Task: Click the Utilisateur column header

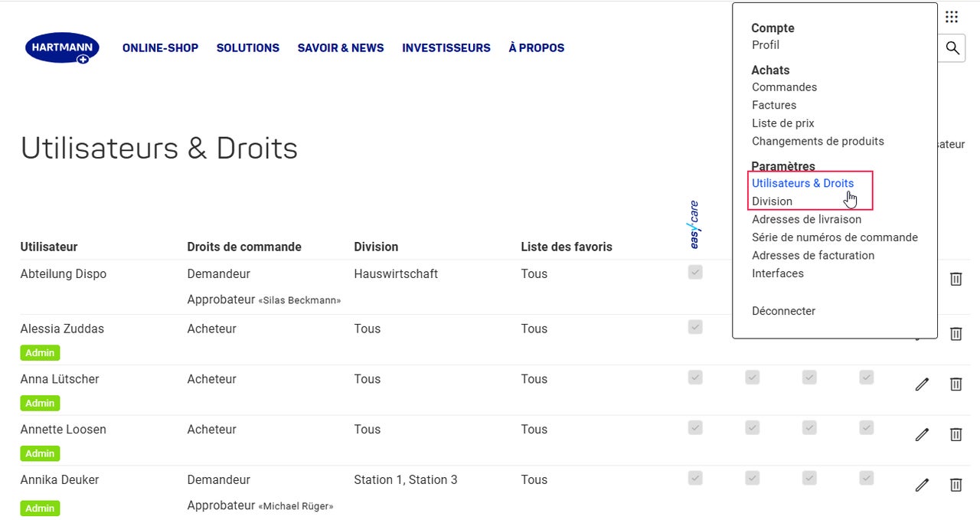Action: point(49,247)
